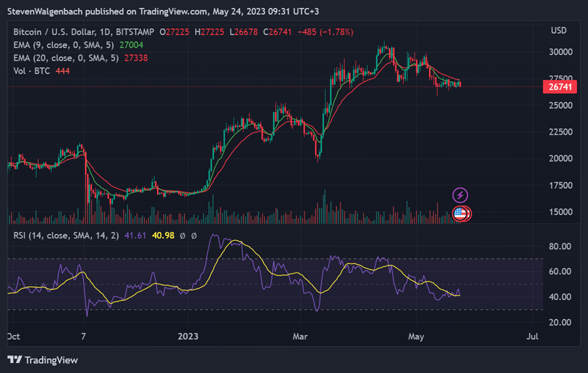Click the Oct label on the time axis

(13, 337)
